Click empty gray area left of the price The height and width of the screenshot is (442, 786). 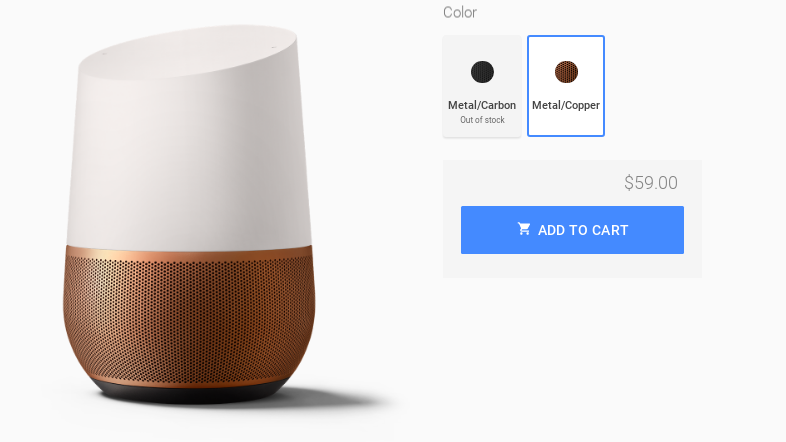pyautogui.click(x=531, y=183)
